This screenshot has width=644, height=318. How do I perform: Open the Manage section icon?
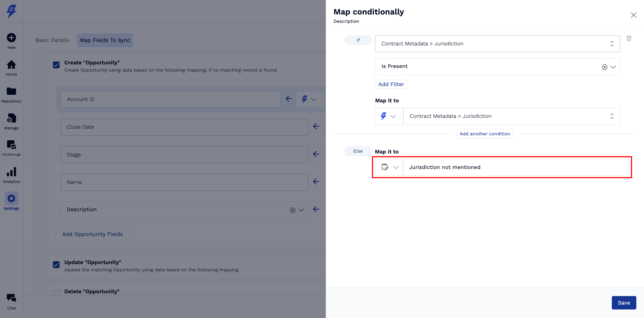click(x=11, y=119)
